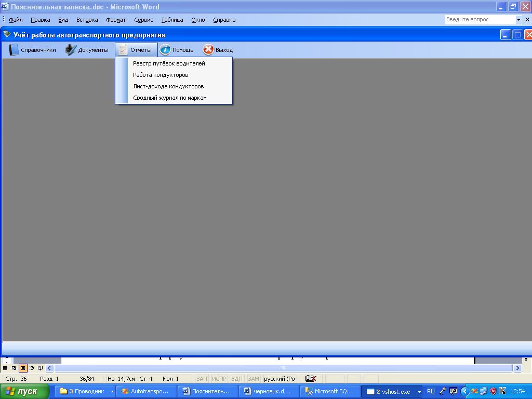The image size is (532, 399).
Task: Toggle ИСПР track changes in status bar
Action: click(x=219, y=379)
